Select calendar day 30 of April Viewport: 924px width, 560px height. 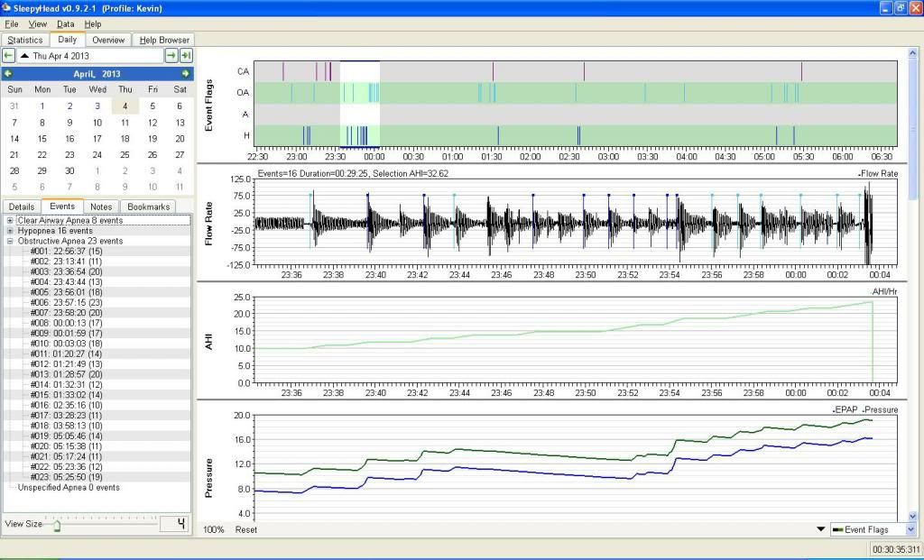(69, 170)
